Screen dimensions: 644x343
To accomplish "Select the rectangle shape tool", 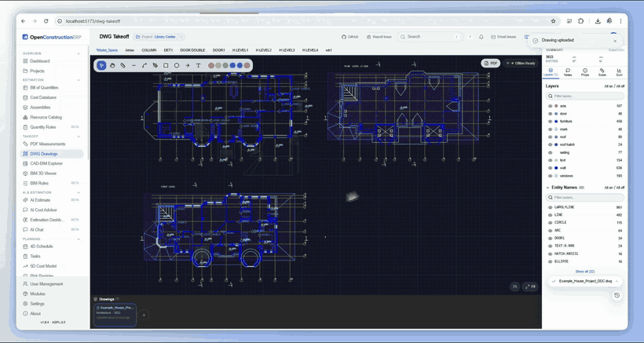I will [x=166, y=65].
